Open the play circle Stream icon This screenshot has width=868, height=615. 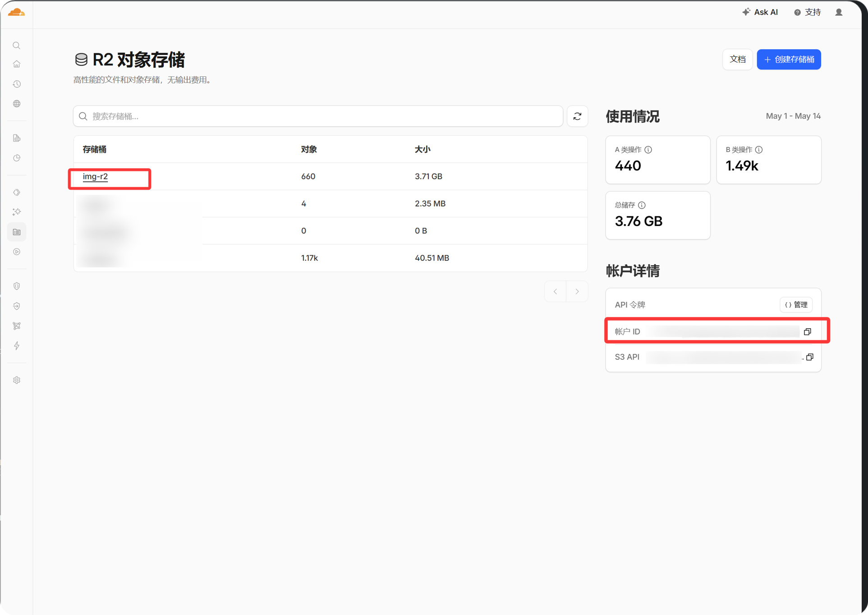17,252
